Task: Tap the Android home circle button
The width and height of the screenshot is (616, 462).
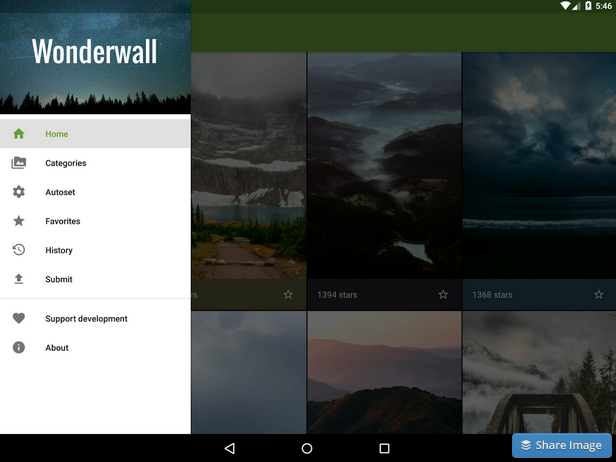Action: (x=307, y=448)
